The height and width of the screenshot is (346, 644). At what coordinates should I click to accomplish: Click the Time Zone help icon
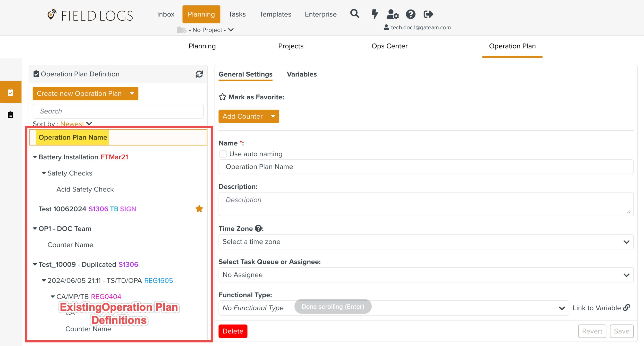click(258, 228)
